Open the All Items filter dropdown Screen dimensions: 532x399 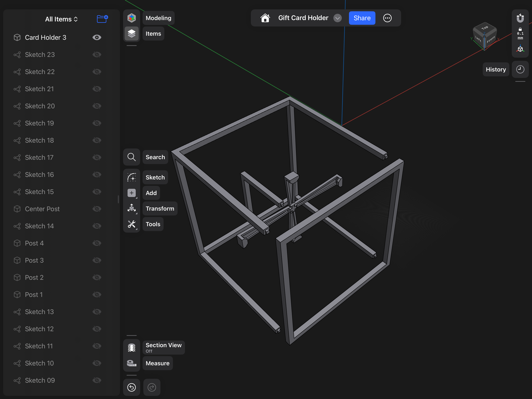pyautogui.click(x=62, y=19)
